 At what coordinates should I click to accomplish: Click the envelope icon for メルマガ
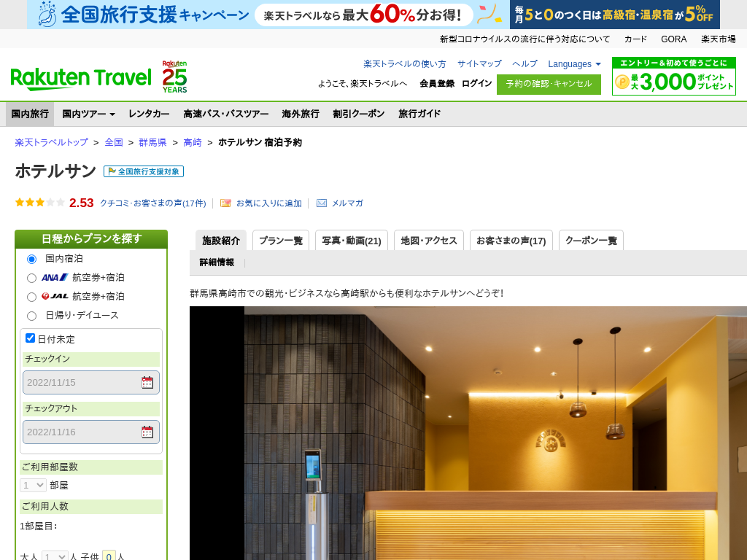(x=322, y=203)
